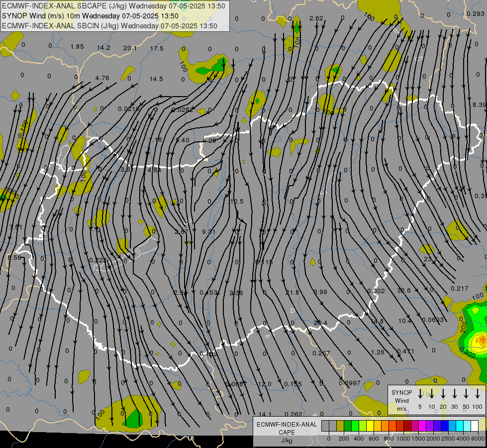487x448 pixels.
Task: Click the 14.8 map value
Action: click(x=377, y=321)
